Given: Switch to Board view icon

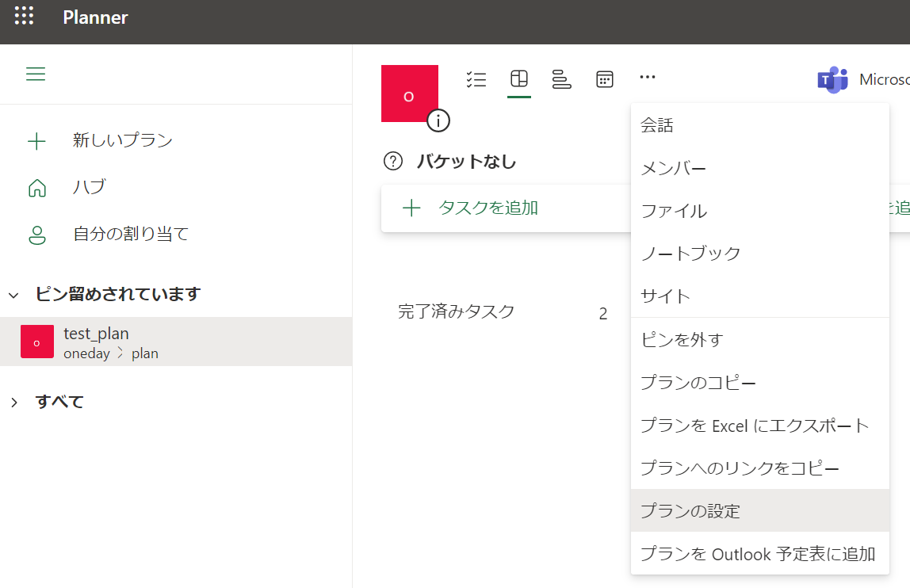Looking at the screenshot, I should pyautogui.click(x=519, y=78).
